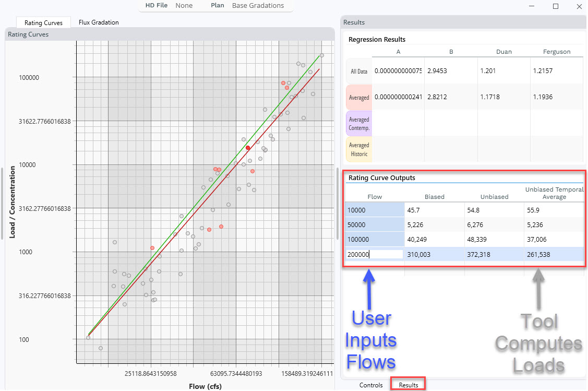The height and width of the screenshot is (391, 588).
Task: Open the HD File None selector
Action: (184, 6)
